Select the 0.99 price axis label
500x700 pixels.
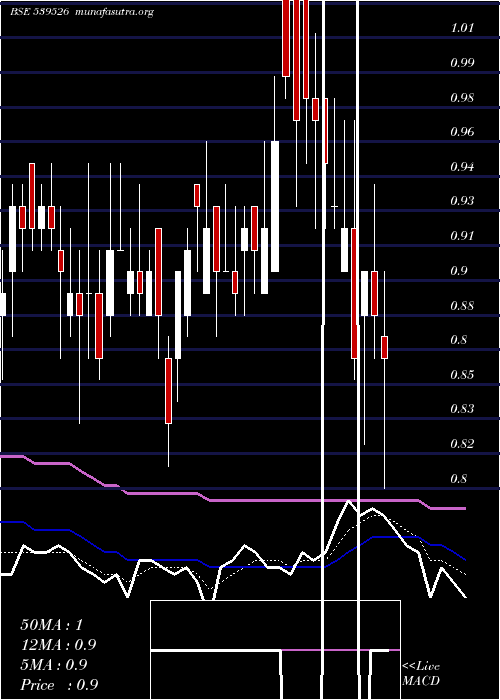[462, 62]
